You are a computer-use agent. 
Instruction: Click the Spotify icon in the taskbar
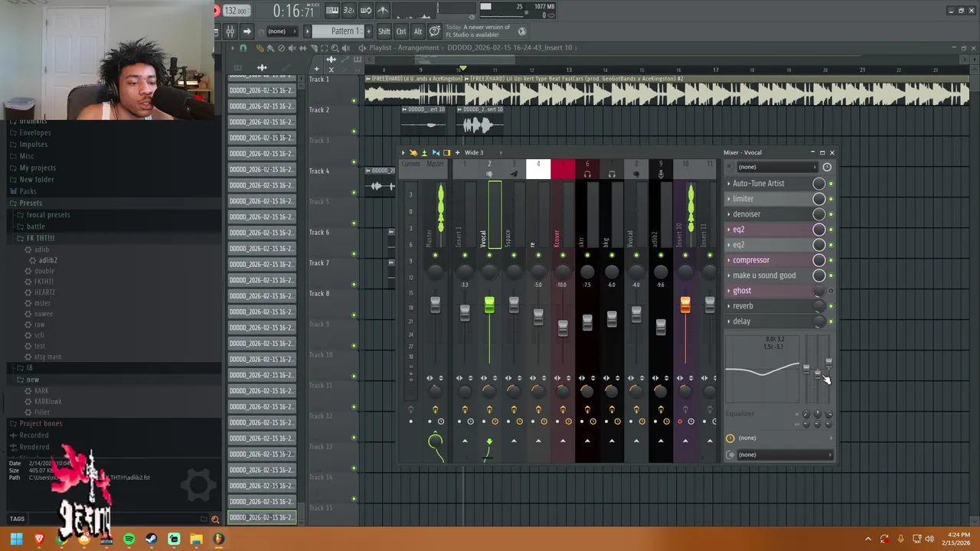[x=129, y=540]
